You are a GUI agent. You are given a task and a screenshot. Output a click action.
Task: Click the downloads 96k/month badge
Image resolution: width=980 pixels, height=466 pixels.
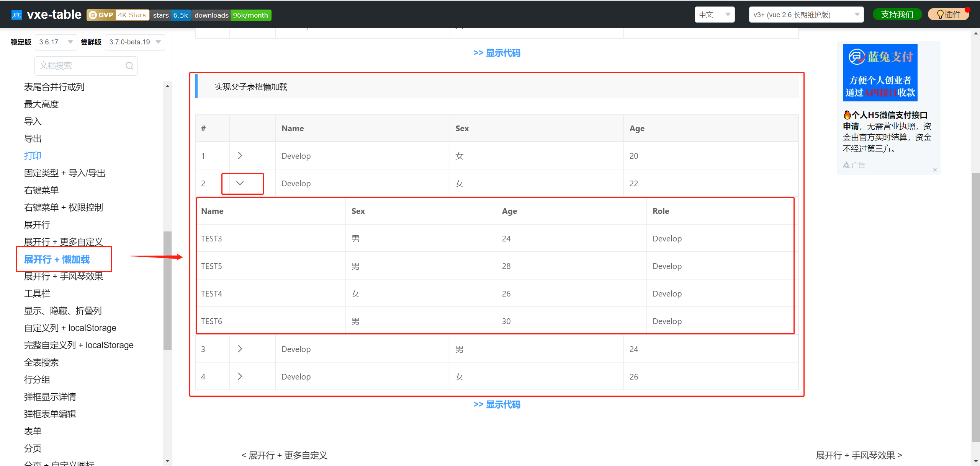[x=231, y=15]
